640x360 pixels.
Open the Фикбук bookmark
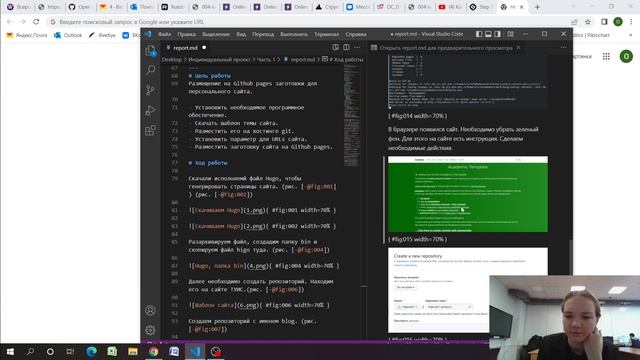click(x=102, y=36)
